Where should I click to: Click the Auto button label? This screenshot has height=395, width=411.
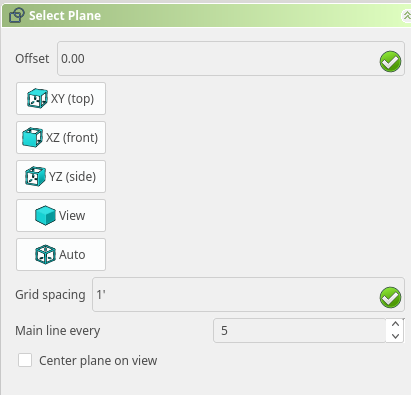pos(72,255)
